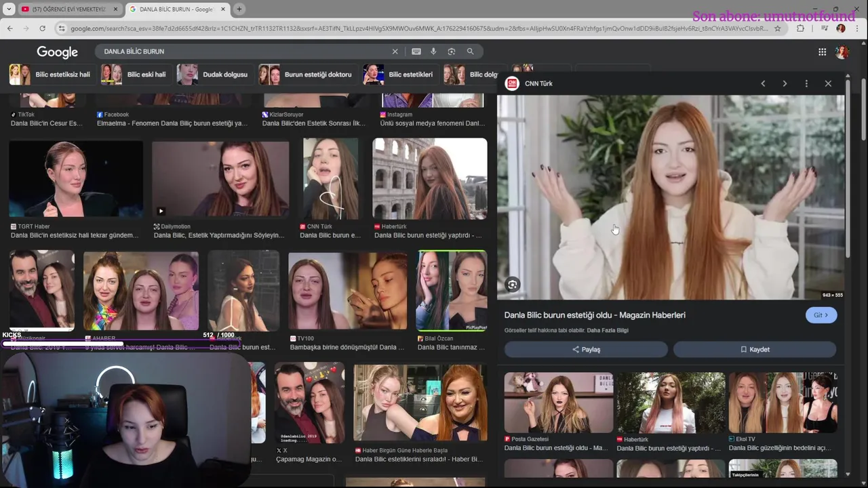Select the Dudak dolgusu chip

pyautogui.click(x=214, y=75)
